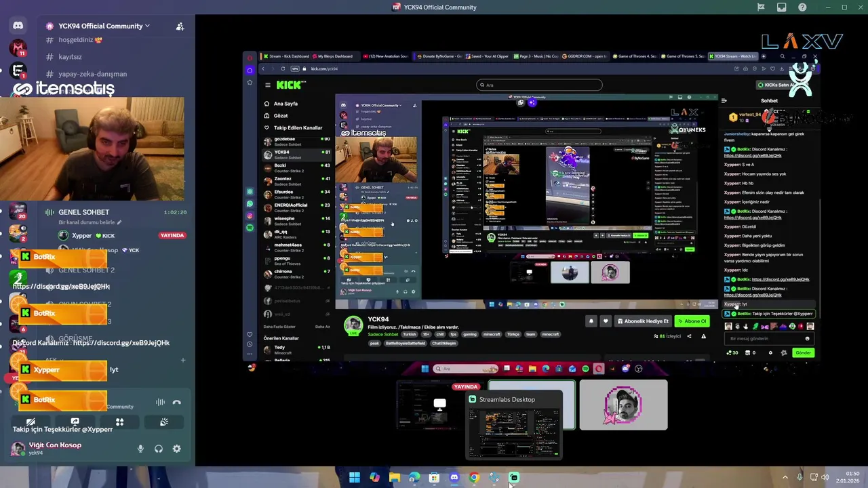Select Zaontez channel in Kick followed list
The width and height of the screenshot is (868, 488).
coord(297,180)
